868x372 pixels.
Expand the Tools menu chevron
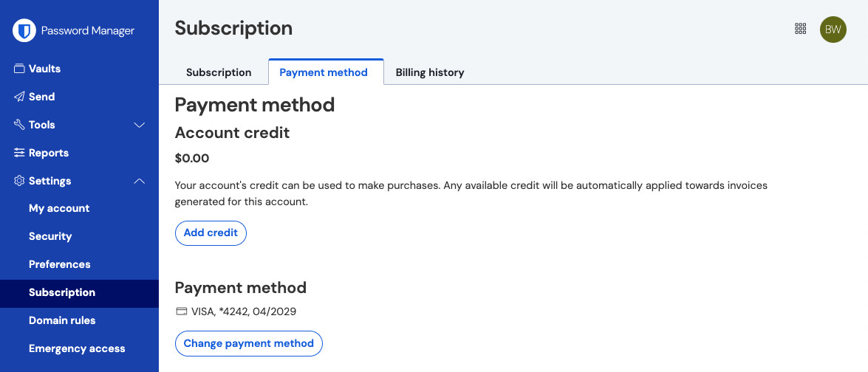point(139,125)
